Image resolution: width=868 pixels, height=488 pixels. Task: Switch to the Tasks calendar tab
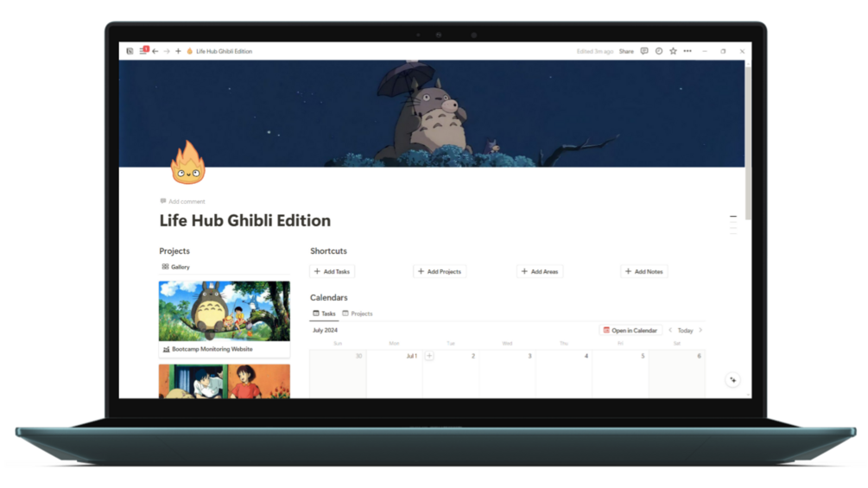tap(325, 314)
